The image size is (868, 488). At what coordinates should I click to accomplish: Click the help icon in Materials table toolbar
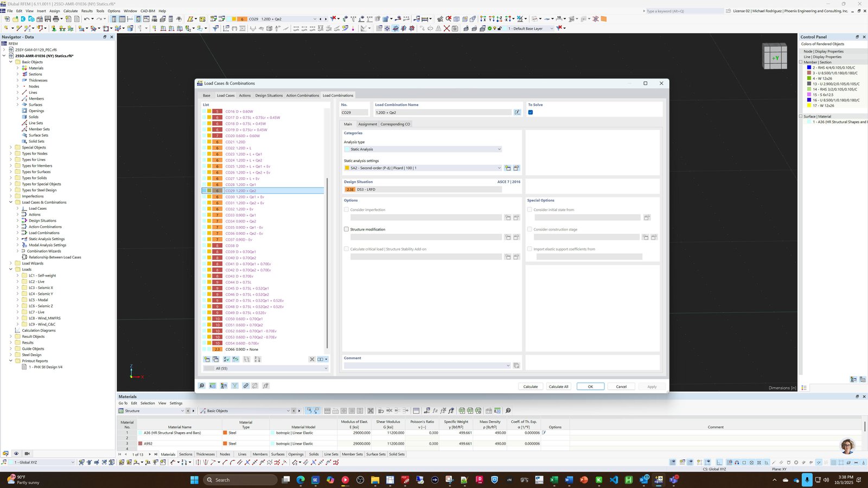point(508,410)
